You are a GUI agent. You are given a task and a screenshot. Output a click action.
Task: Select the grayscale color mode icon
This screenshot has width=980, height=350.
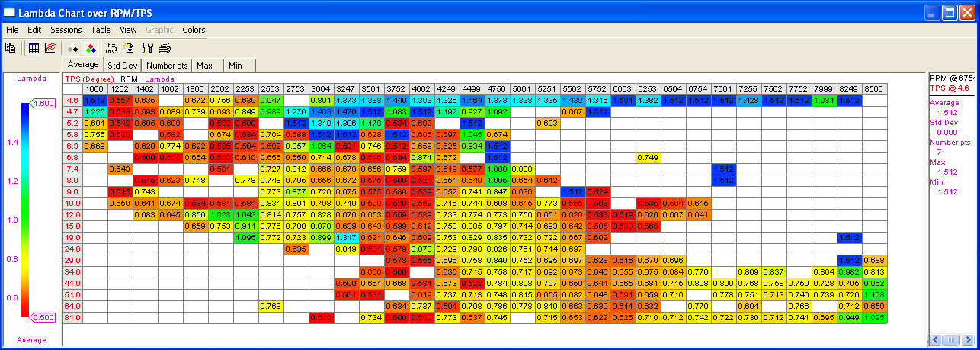point(74,47)
